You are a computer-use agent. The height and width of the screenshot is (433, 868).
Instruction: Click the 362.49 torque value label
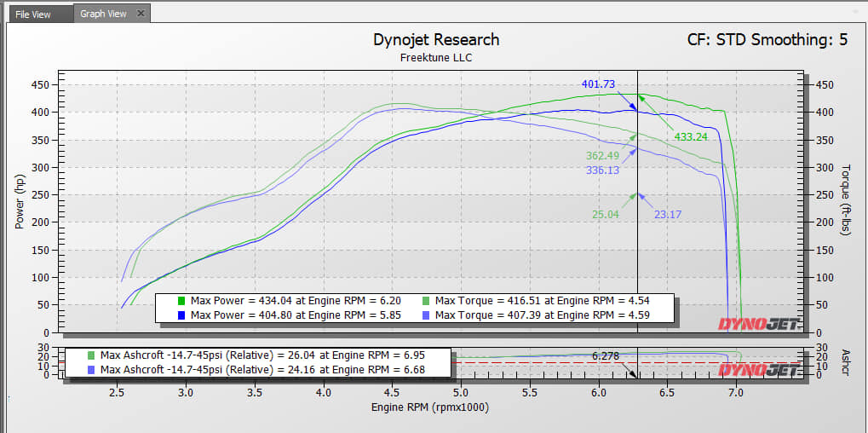point(603,156)
